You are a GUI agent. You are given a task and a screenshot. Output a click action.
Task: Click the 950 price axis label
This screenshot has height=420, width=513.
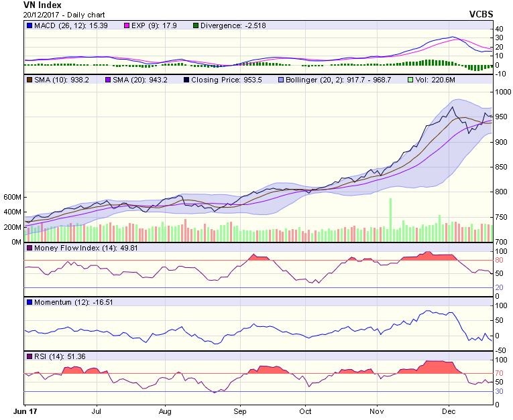point(502,117)
